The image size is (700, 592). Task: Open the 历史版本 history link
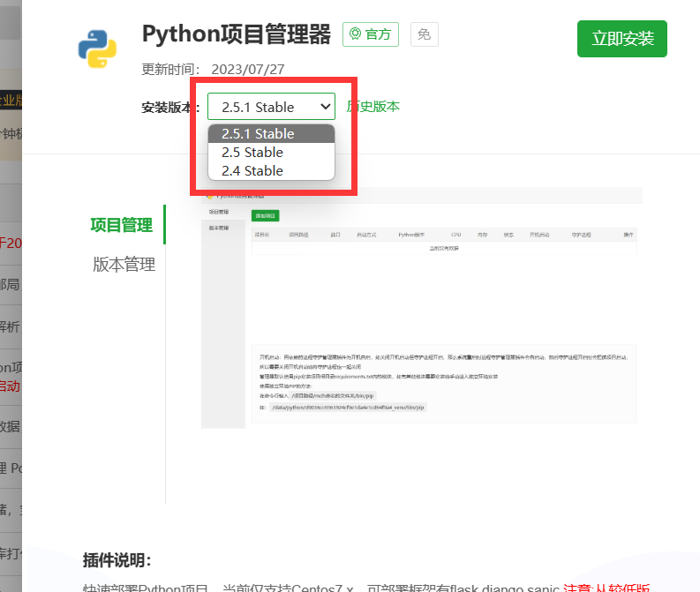373,107
